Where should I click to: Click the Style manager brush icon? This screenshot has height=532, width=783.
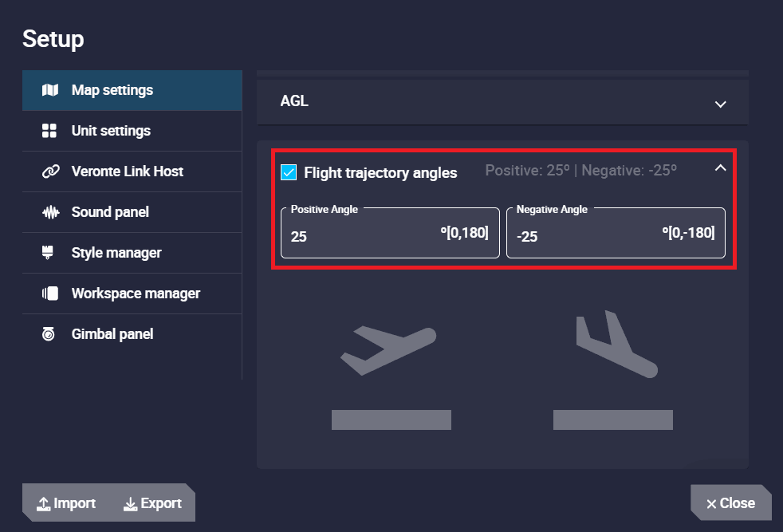[49, 253]
